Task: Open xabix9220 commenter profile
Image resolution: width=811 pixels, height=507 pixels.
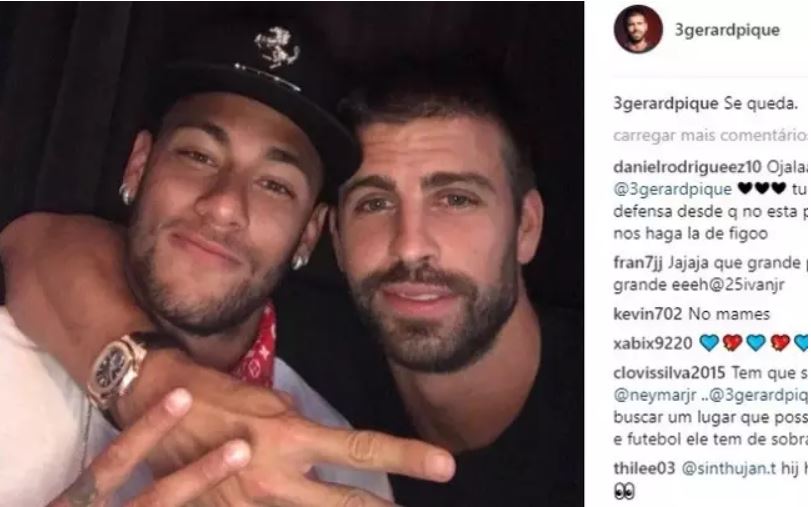Action: [x=653, y=343]
